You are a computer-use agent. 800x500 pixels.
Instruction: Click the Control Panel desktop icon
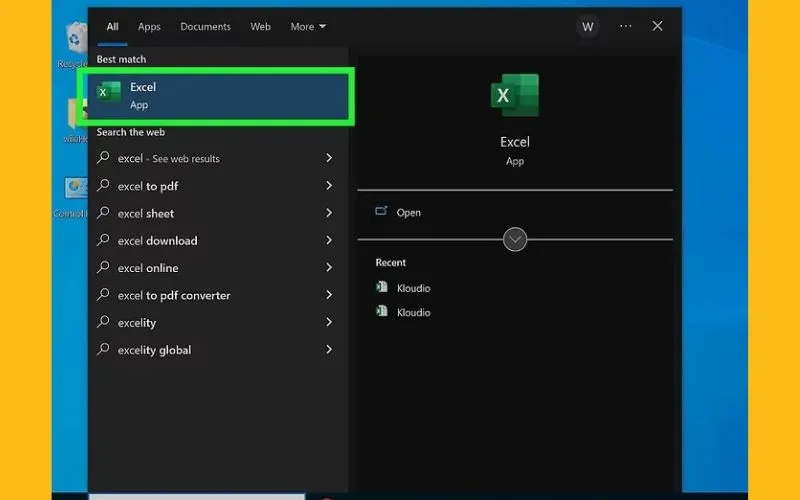[x=71, y=198]
